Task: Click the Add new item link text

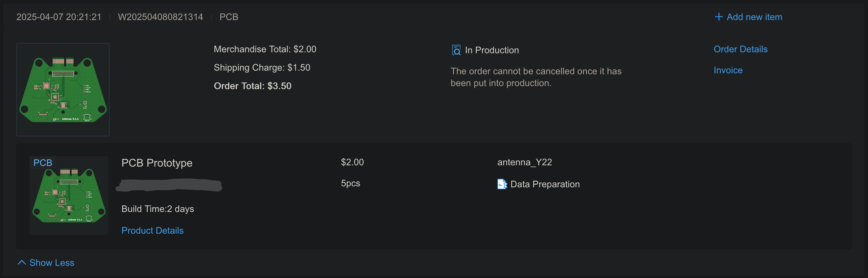Action: (754, 17)
